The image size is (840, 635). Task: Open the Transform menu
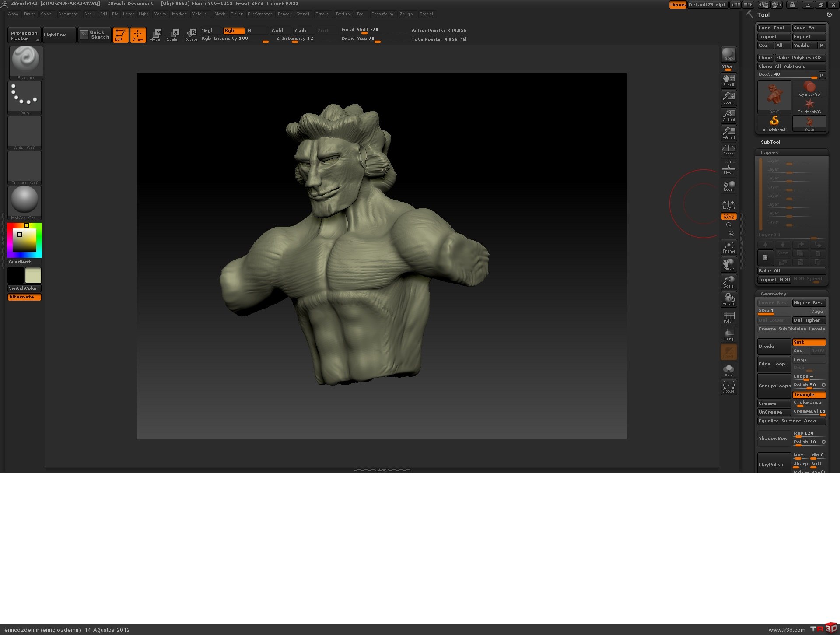click(382, 14)
